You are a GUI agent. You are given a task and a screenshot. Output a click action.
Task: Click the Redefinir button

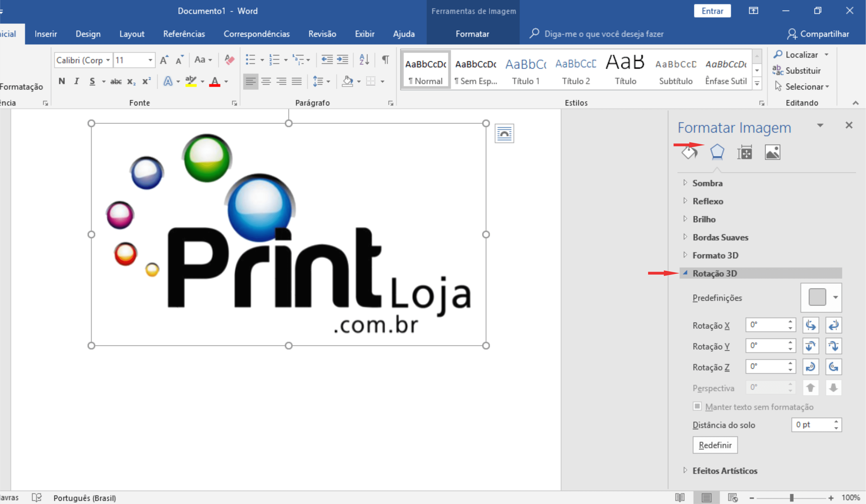[715, 445]
